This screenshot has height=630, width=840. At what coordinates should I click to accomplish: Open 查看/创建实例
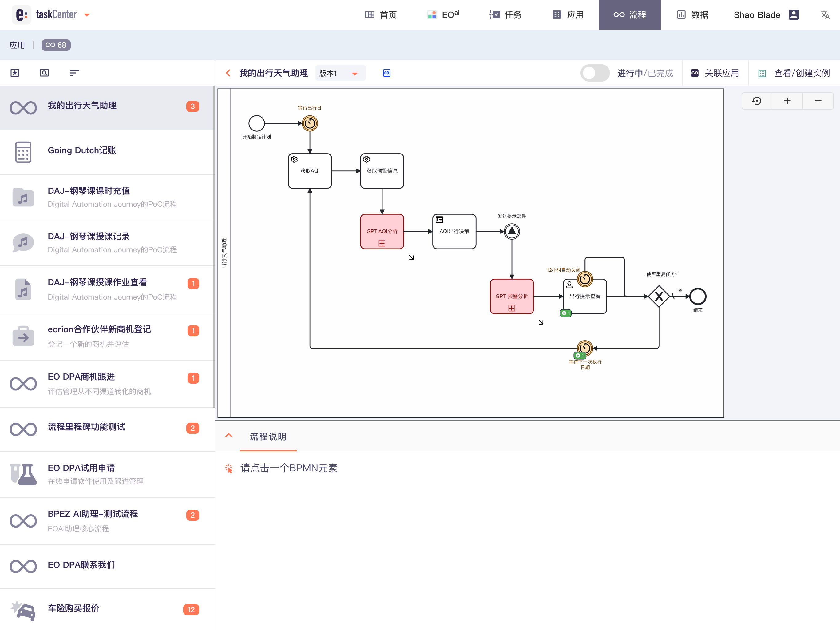[794, 73]
